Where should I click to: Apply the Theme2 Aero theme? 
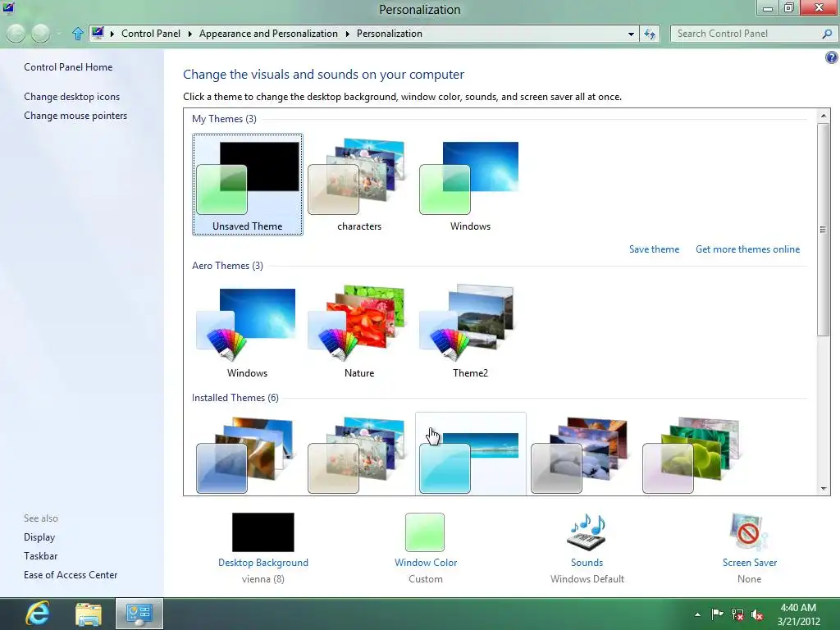(470, 331)
